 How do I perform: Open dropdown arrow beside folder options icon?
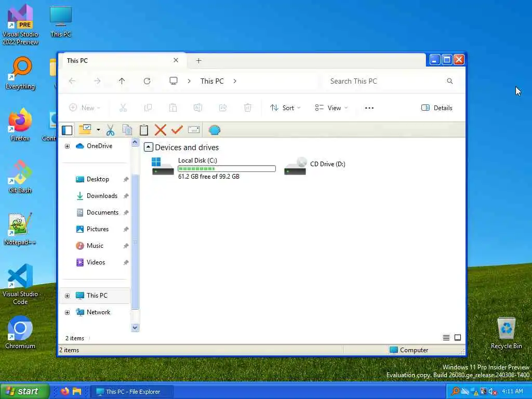pos(98,130)
